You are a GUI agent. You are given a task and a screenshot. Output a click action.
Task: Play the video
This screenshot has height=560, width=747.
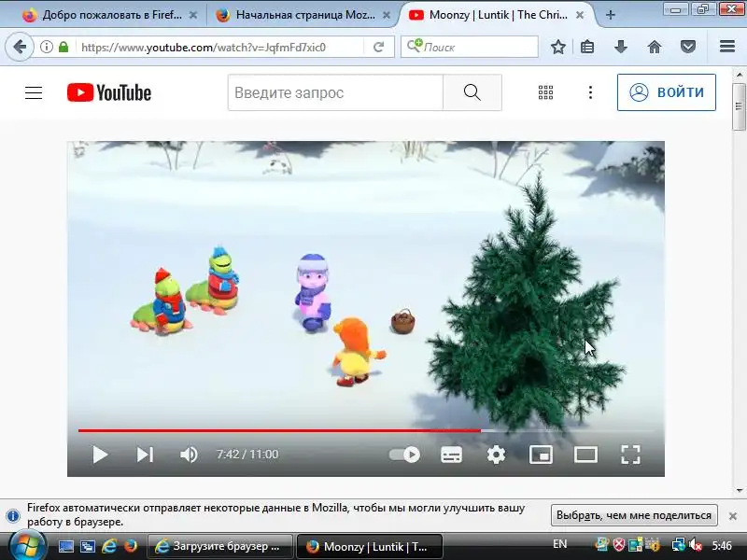point(100,455)
